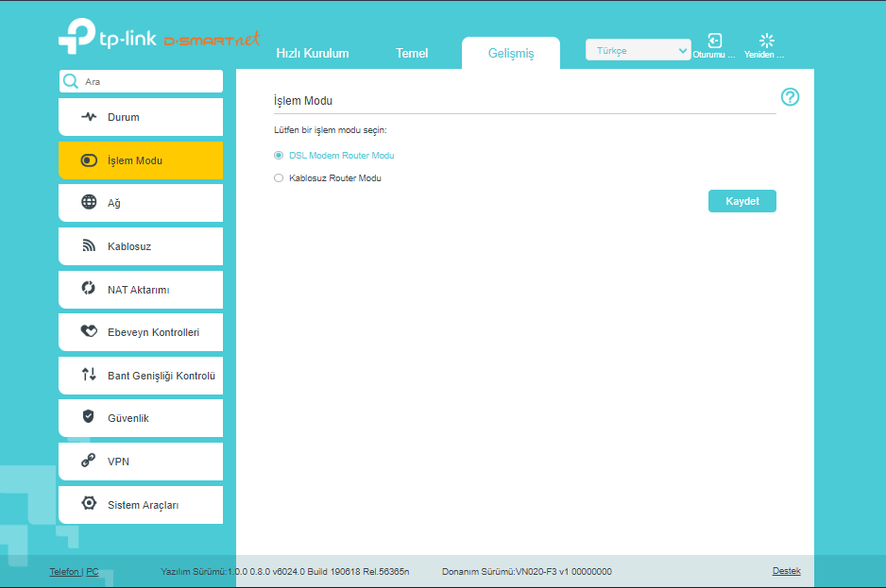This screenshot has width=886, height=588.
Task: Open Ağ menu item
Action: [x=141, y=203]
